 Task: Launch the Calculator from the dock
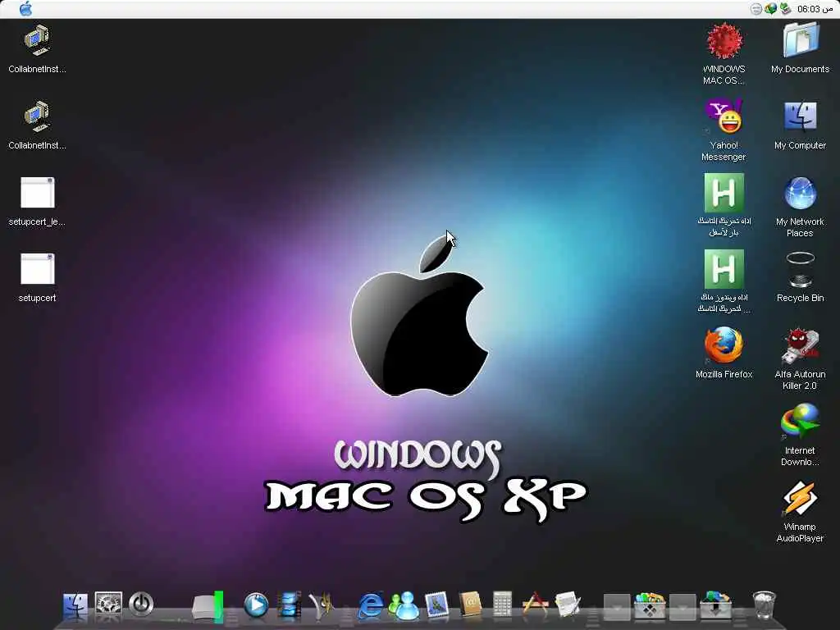coord(503,605)
